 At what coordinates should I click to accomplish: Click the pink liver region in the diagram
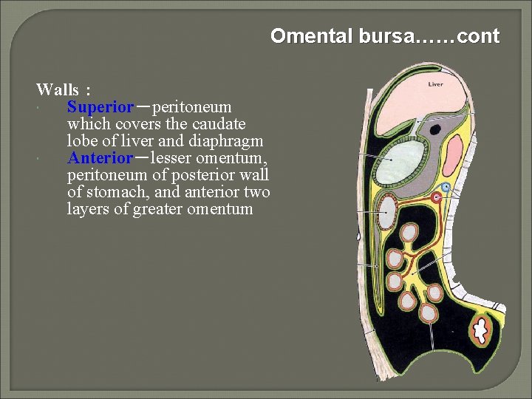423,102
